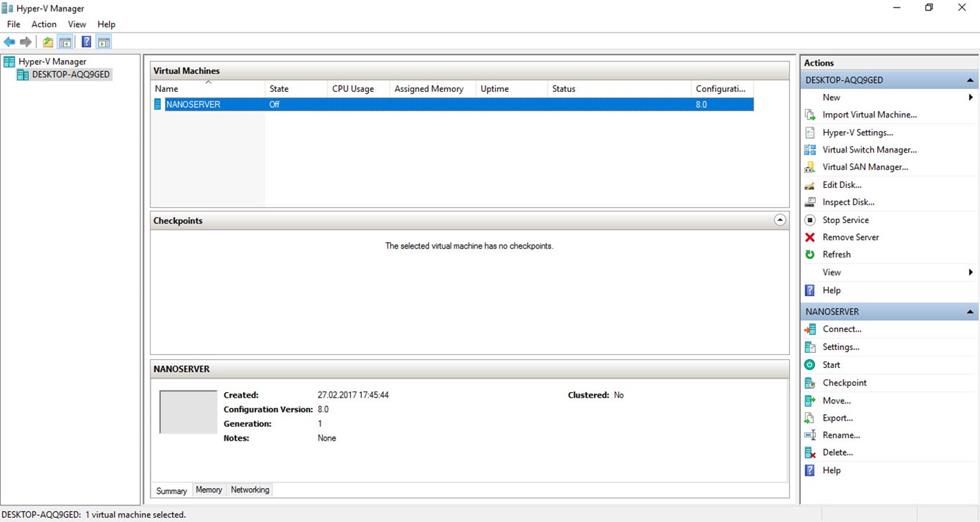
Task: Click the Rename icon
Action: (x=810, y=436)
